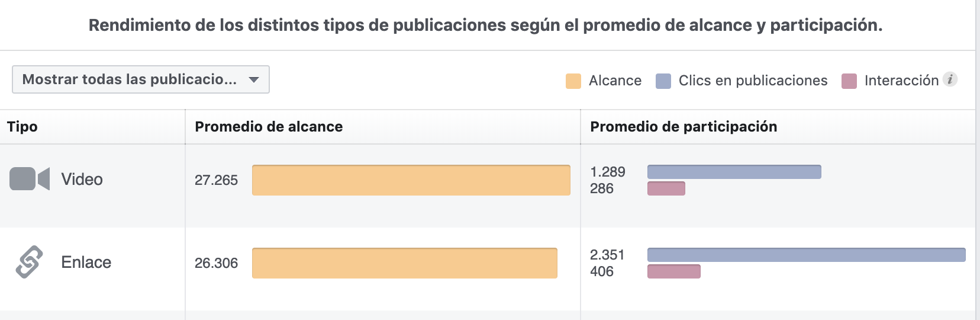Select the Video row label

click(82, 179)
